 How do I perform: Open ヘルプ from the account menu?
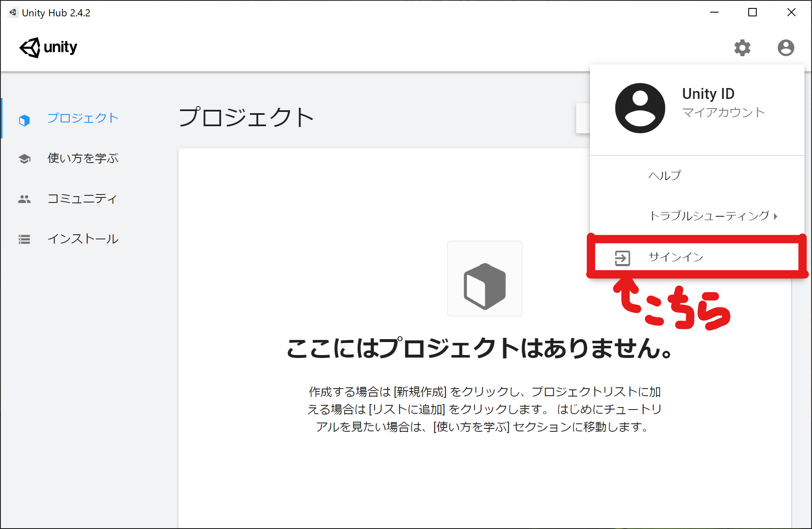(664, 175)
